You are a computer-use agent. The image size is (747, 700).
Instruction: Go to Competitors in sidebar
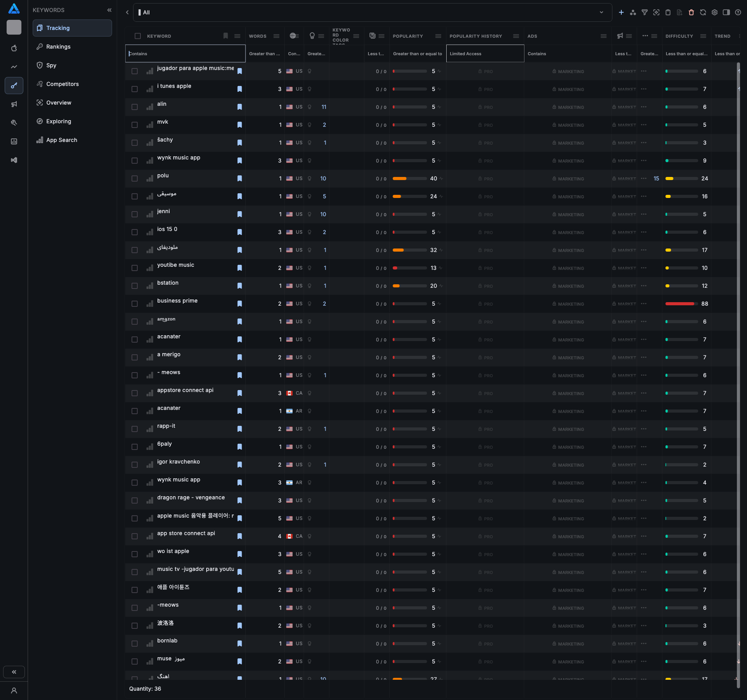point(62,84)
